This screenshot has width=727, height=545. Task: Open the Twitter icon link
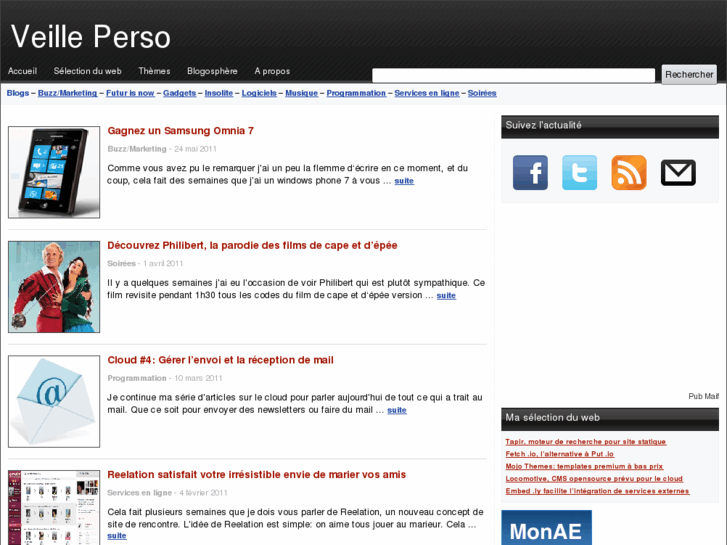click(x=580, y=173)
